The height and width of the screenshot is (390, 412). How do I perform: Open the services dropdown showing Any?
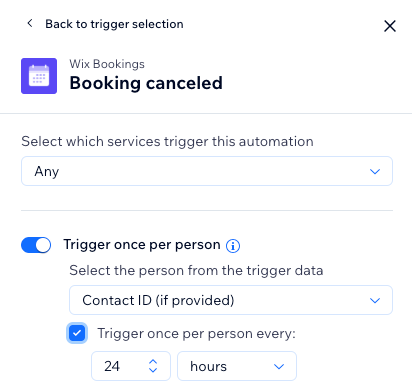click(x=207, y=171)
